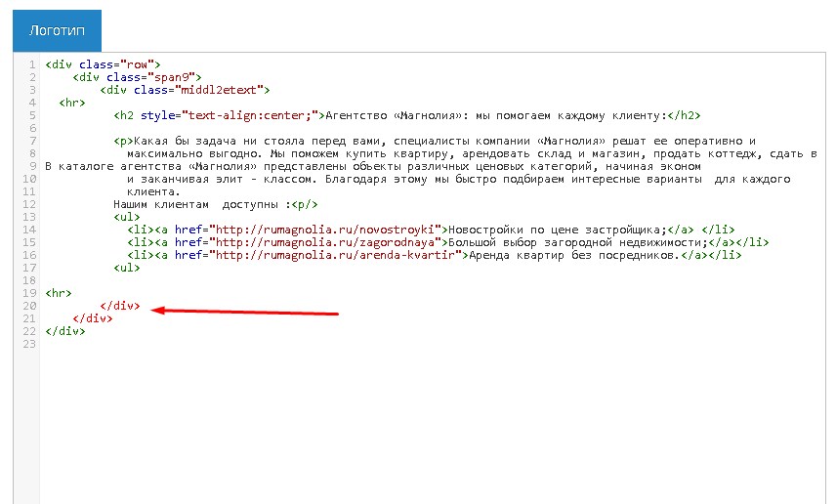Image resolution: width=836 pixels, height=504 pixels.
Task: Click the text Новостройки по цене застройщика
Action: tap(558, 230)
